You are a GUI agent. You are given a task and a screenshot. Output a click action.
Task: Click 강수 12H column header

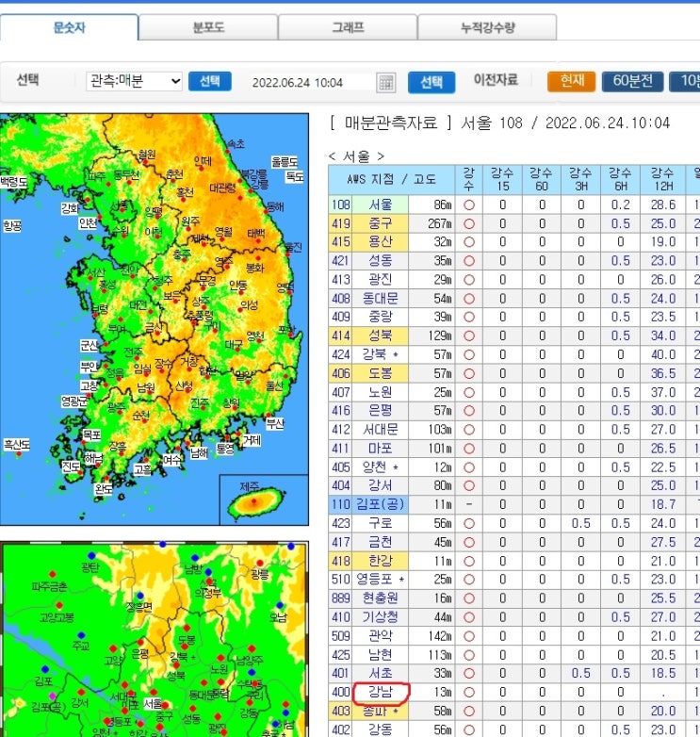[x=662, y=180]
